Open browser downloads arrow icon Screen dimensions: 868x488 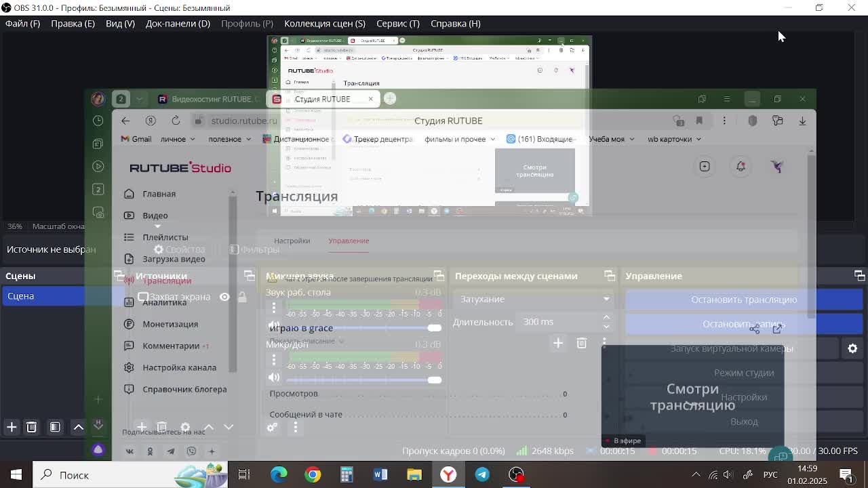click(x=802, y=121)
